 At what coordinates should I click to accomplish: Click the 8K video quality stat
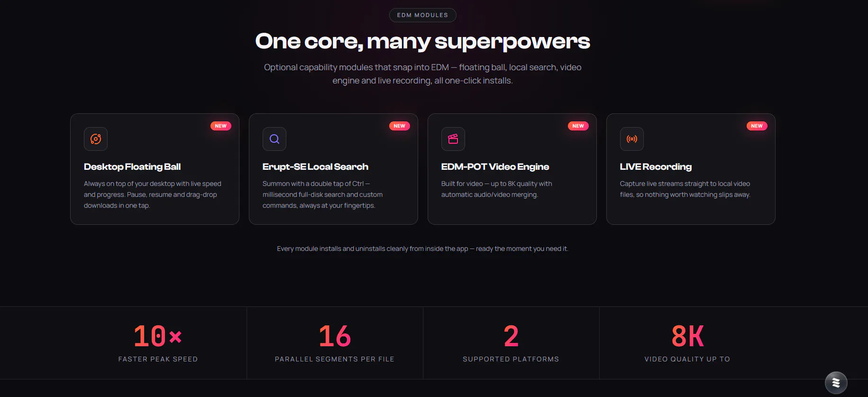coord(687,343)
